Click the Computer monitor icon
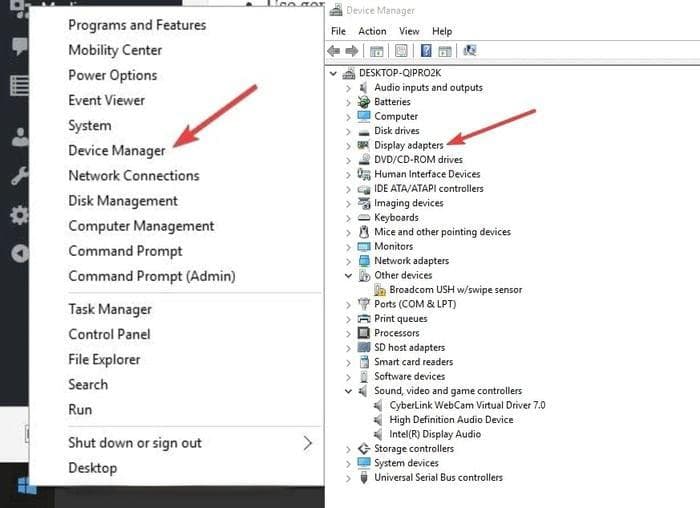 pos(364,116)
